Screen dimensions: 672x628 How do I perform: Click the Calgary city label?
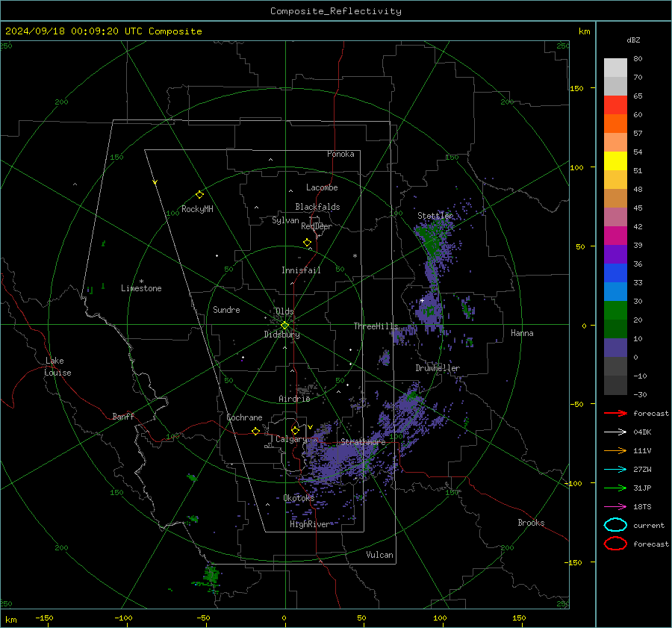click(291, 439)
